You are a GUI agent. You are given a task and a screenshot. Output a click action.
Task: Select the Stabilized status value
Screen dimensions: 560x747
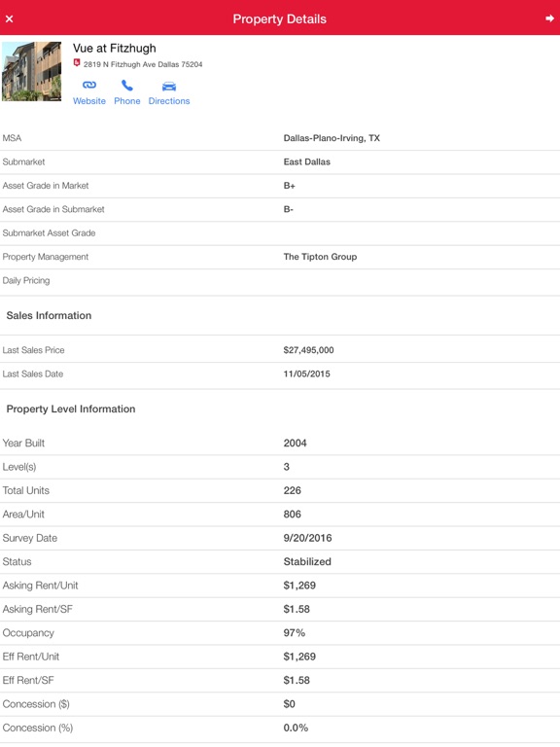tap(307, 561)
